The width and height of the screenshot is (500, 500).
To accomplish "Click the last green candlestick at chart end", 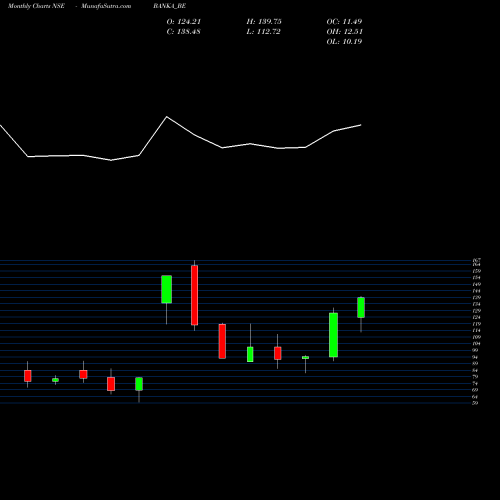I will [361, 307].
